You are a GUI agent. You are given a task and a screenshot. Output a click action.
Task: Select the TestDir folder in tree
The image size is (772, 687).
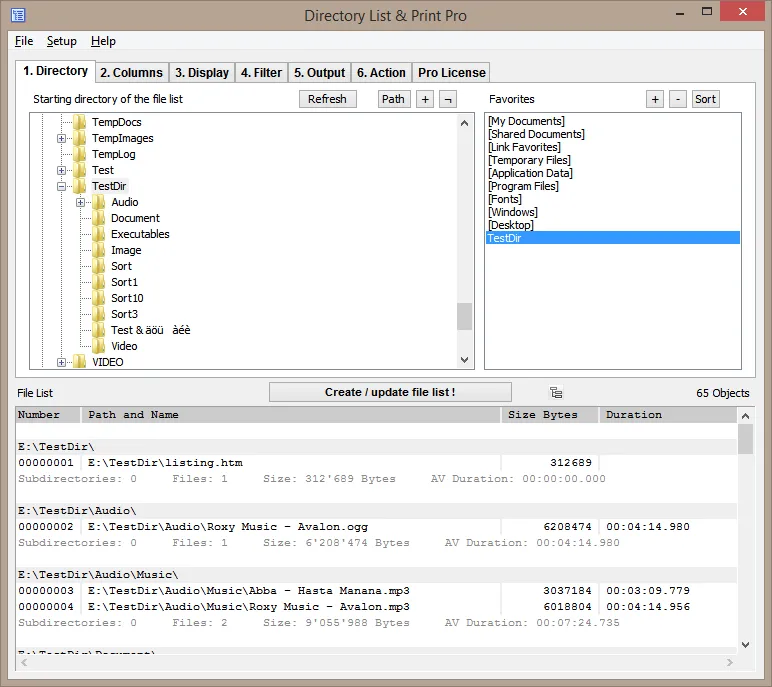[109, 186]
